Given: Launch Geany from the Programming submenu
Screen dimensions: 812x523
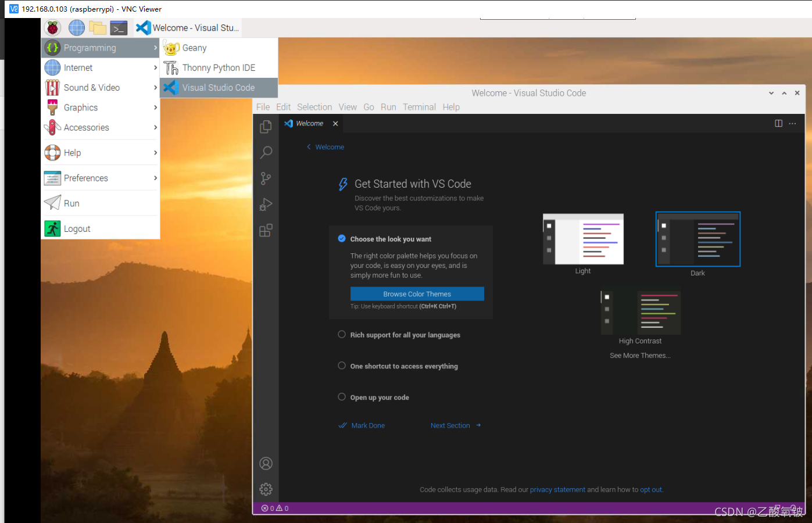Looking at the screenshot, I should click(x=219, y=48).
